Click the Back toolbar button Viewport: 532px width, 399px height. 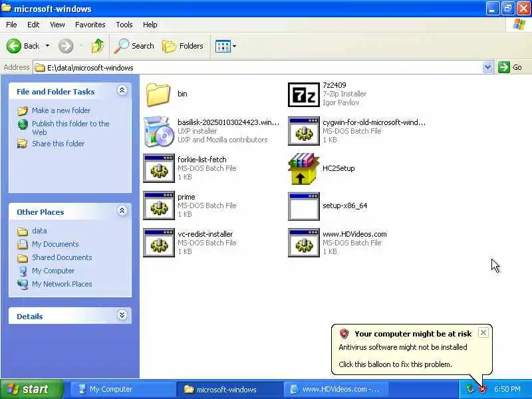pyautogui.click(x=23, y=46)
